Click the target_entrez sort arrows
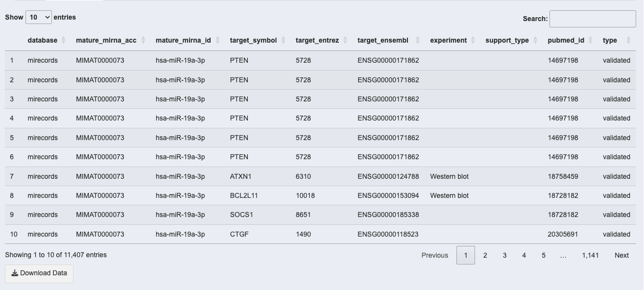This screenshot has height=290, width=644. [345, 41]
